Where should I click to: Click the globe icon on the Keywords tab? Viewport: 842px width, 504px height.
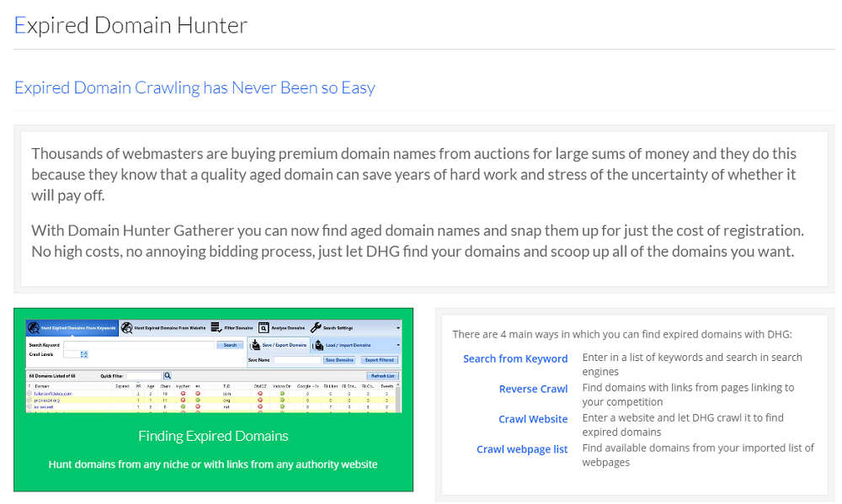pyautogui.click(x=32, y=326)
